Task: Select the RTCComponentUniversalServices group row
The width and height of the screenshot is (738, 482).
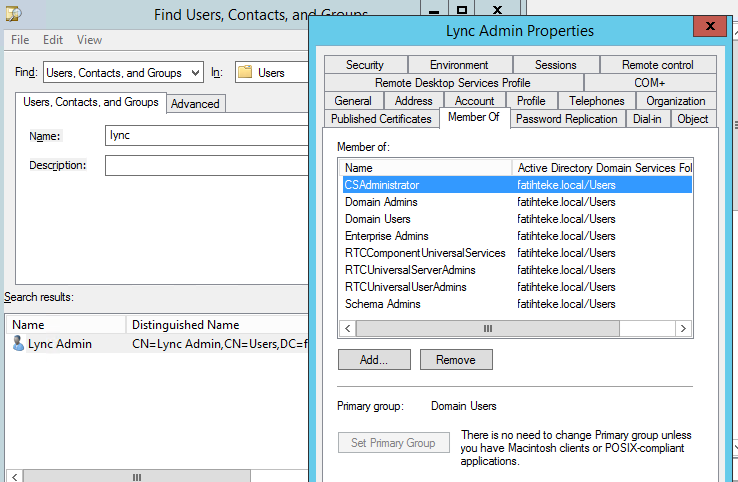Action: 517,253
